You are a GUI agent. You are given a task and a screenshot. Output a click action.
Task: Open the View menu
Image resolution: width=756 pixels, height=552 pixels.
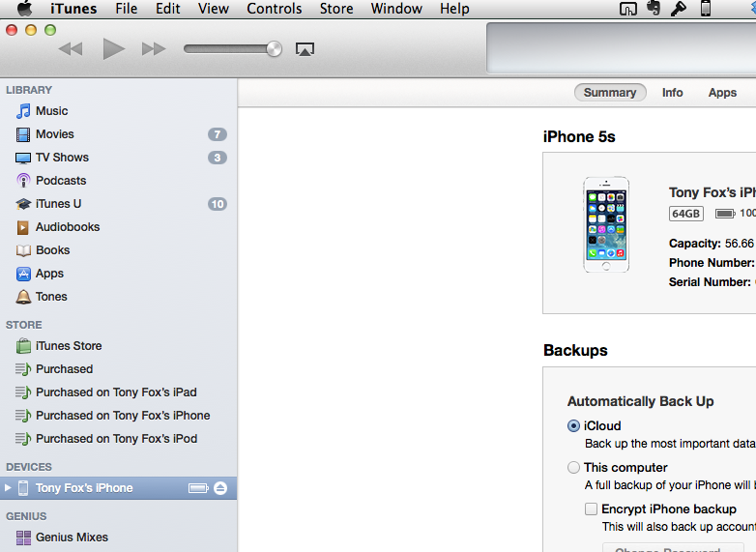pyautogui.click(x=213, y=9)
